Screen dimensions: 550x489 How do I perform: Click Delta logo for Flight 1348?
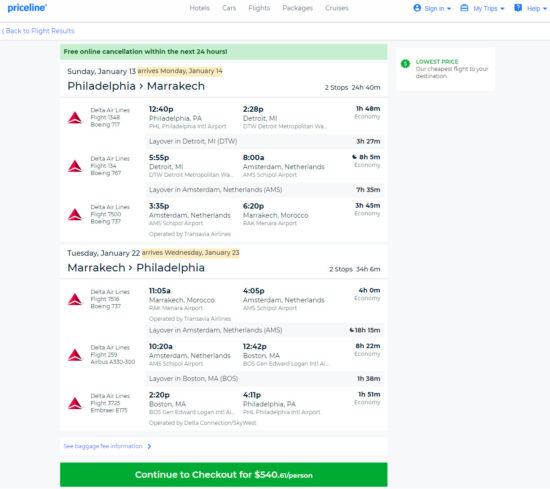click(75, 118)
